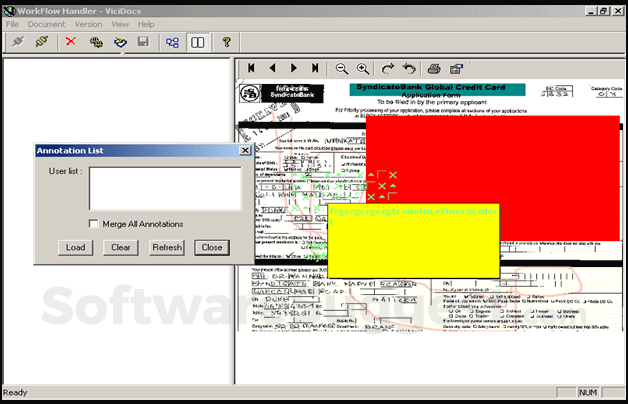The width and height of the screenshot is (628, 404).
Task: Click the zoom out magnifier icon
Action: (342, 69)
